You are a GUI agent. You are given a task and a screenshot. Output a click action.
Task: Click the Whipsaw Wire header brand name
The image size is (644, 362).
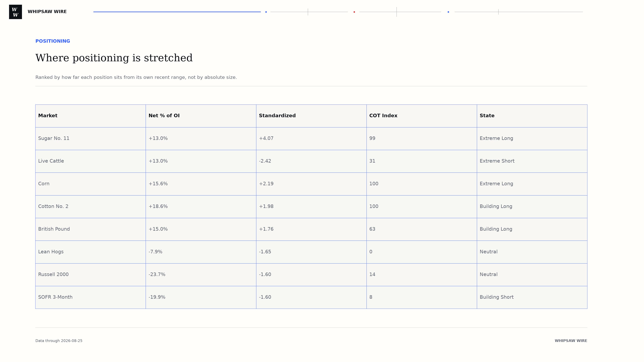pos(47,12)
